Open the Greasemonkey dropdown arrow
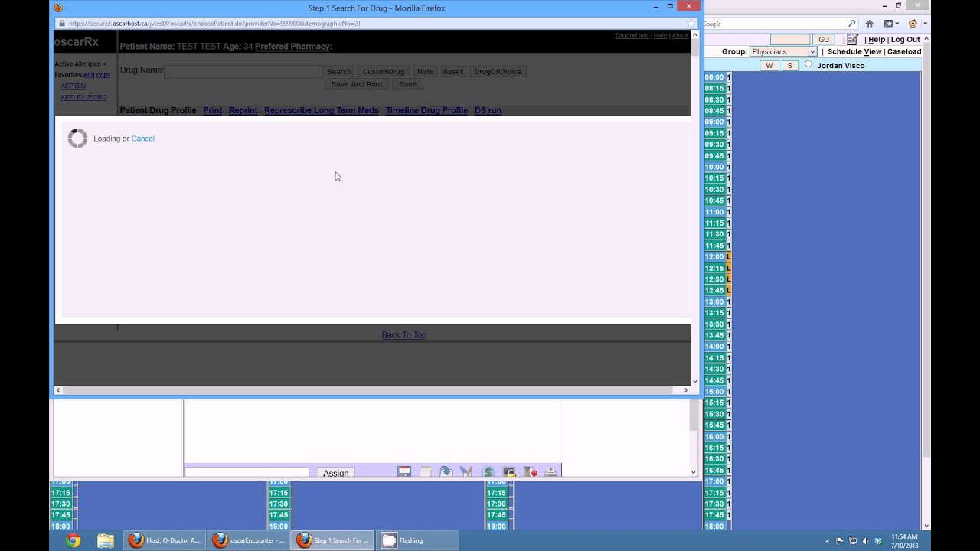Screen dimensions: 980x551 (925, 24)
